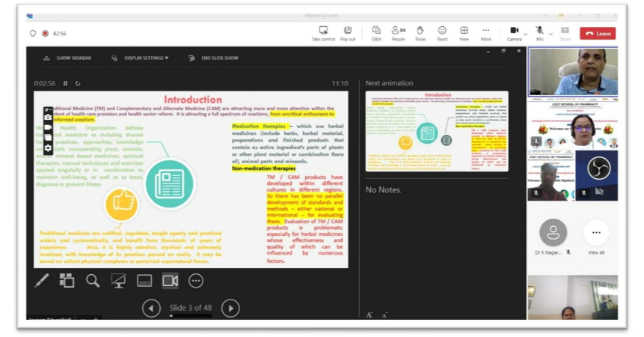Open the More actions menu
The width and height of the screenshot is (644, 337).
[486, 33]
